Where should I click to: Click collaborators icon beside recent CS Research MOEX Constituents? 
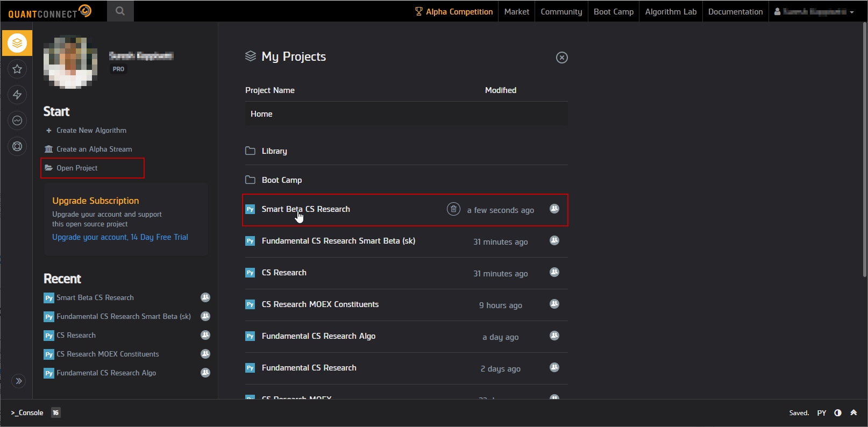click(205, 354)
